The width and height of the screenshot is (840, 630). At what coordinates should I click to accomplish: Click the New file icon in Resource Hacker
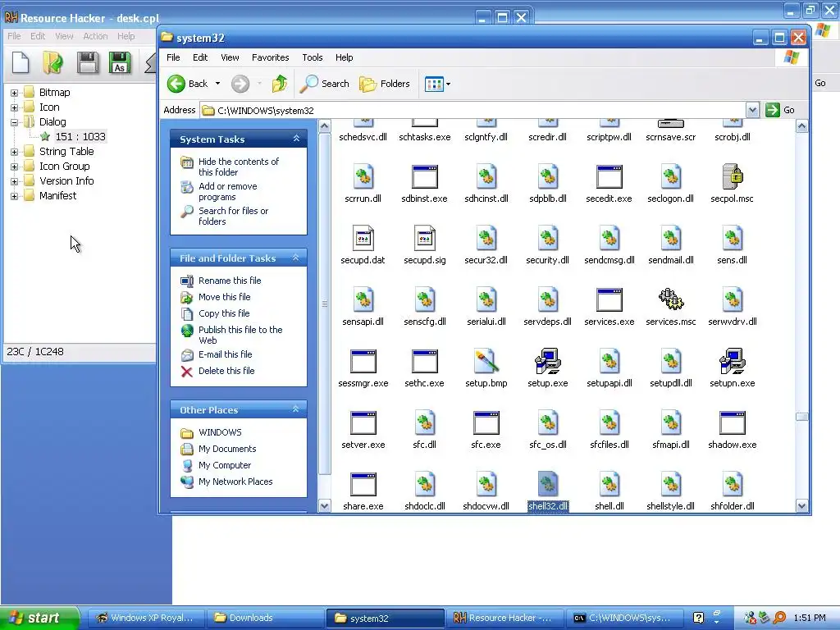coord(21,62)
